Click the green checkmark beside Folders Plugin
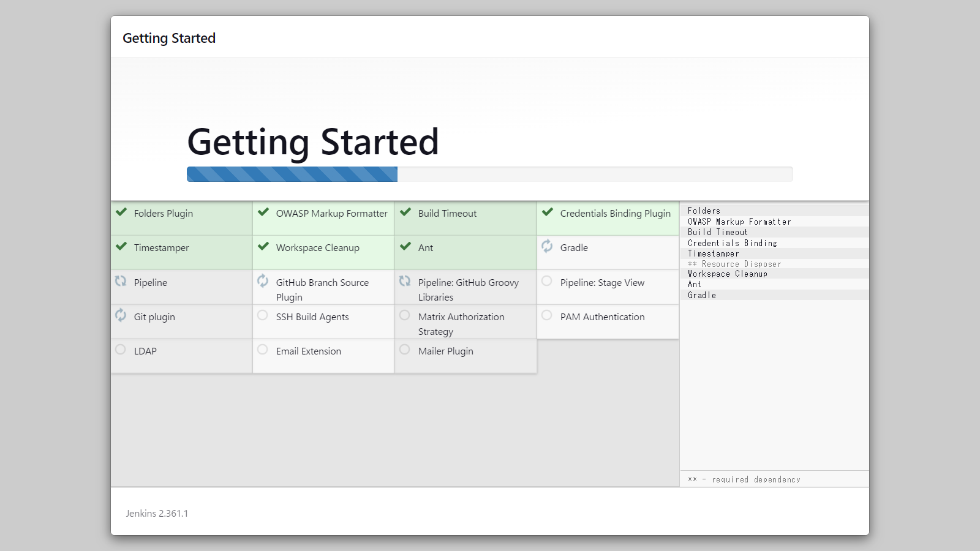Image resolution: width=980 pixels, height=551 pixels. [121, 212]
